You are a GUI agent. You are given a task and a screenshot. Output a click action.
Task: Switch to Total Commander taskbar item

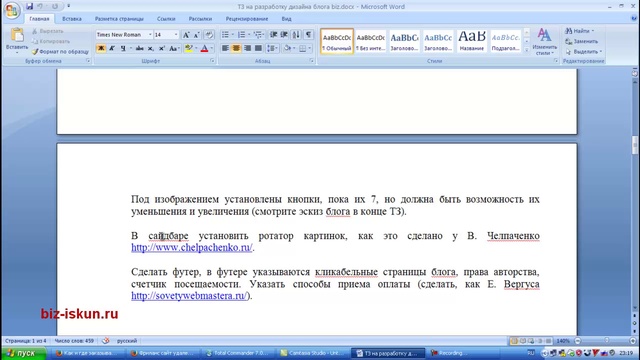click(237, 353)
